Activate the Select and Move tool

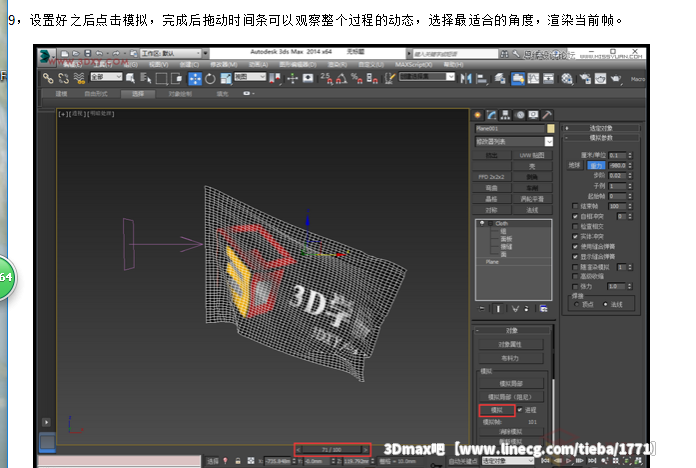coord(194,79)
